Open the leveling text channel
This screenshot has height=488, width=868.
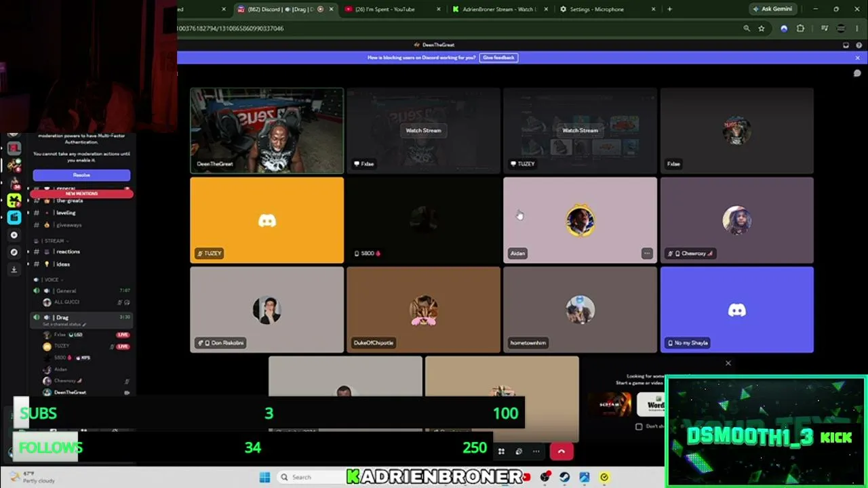[x=81, y=213]
